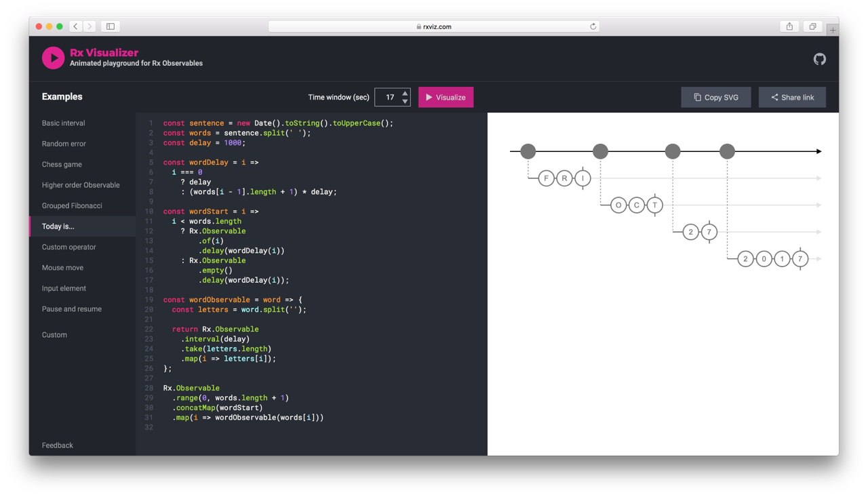Viewport: 868px width, 497px height.
Task: Click the Share link button
Action: 792,97
